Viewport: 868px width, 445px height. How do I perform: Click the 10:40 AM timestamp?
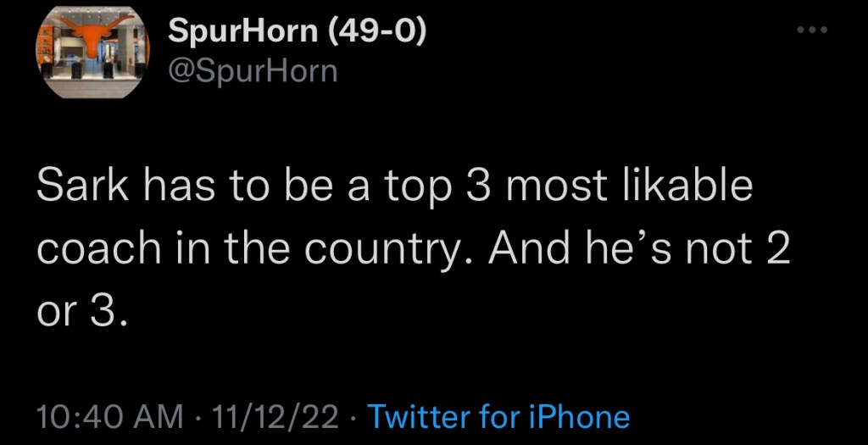point(110,417)
